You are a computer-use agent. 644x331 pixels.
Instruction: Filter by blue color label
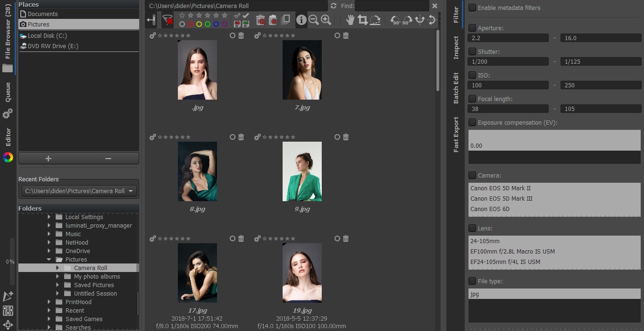click(x=216, y=24)
